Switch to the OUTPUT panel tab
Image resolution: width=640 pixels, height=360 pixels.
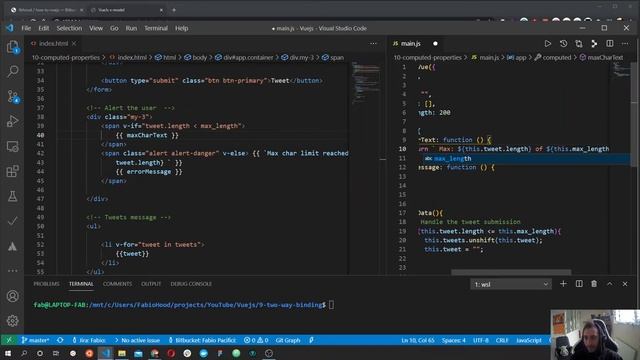coord(151,284)
